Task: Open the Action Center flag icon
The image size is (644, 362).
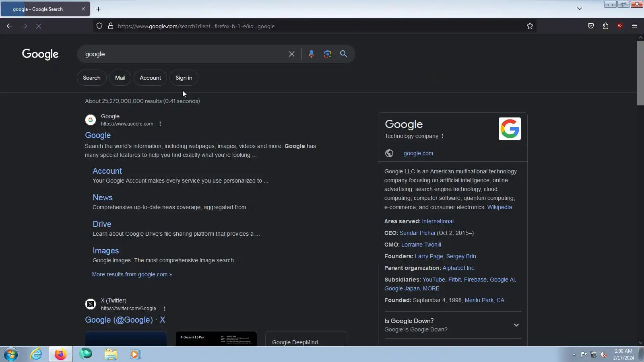Action: click(584, 354)
